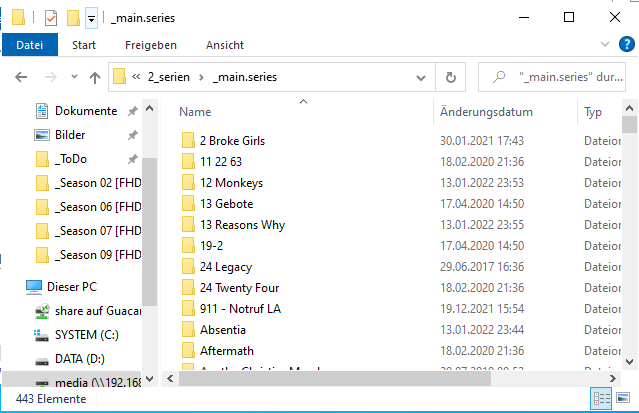Open the Customize Quick Access Toolbar dropdown

(92, 18)
